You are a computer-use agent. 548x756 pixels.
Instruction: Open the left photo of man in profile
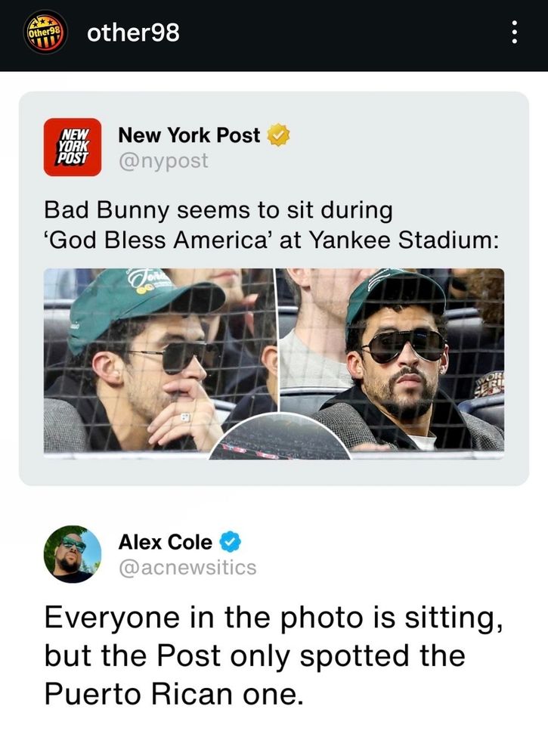pyautogui.click(x=159, y=360)
